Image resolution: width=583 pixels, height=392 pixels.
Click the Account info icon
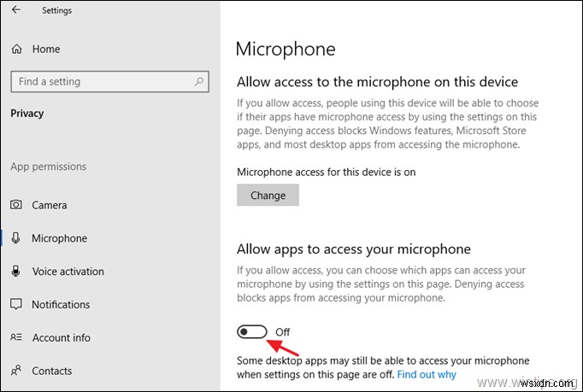click(16, 337)
